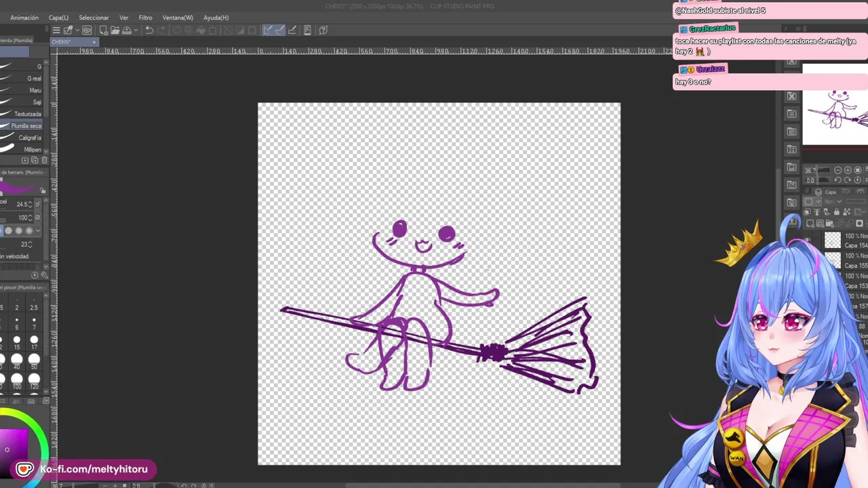Click Navigator zoom value 36.7

pos(810,171)
